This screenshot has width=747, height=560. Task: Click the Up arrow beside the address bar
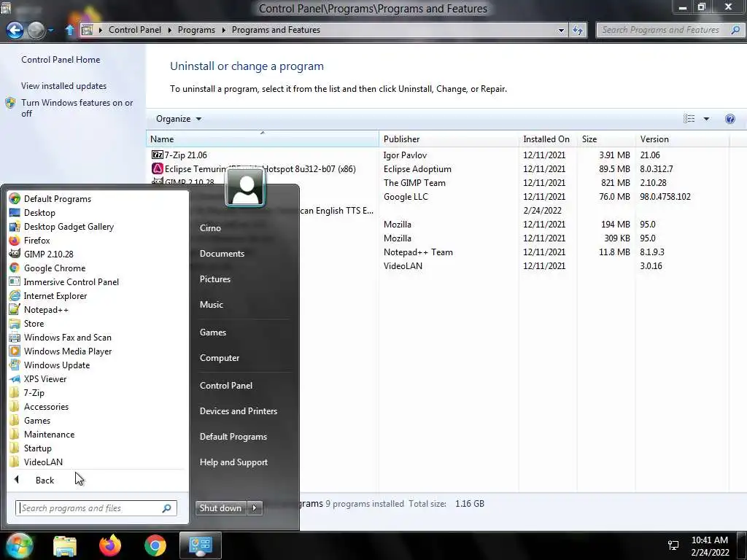click(69, 30)
